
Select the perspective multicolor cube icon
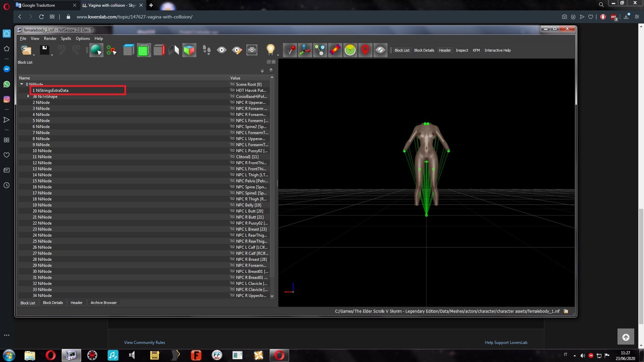coord(189,50)
